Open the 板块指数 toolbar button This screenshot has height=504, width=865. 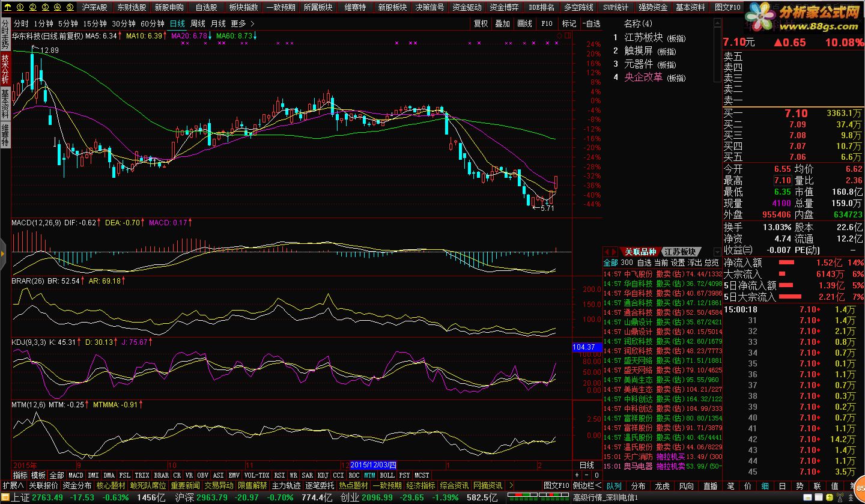pos(244,7)
